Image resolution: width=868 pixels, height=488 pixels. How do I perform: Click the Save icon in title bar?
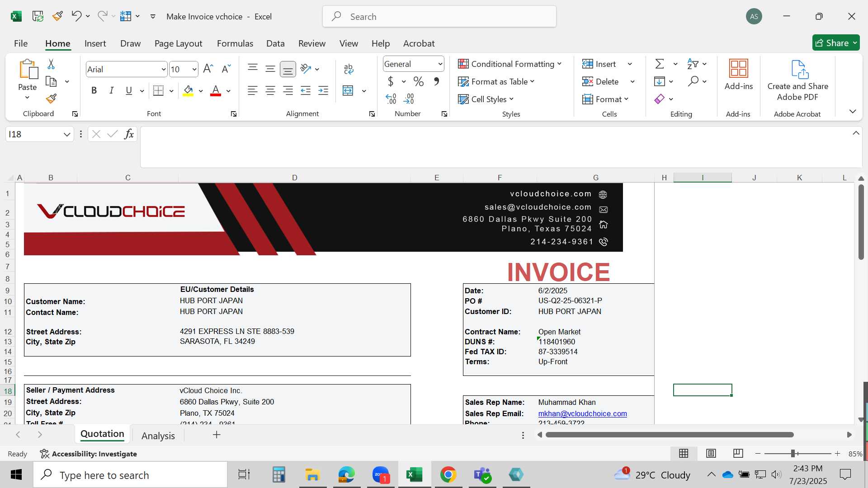[x=38, y=16]
